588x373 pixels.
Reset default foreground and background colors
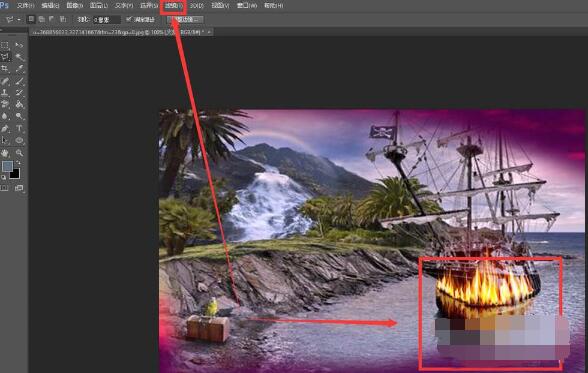click(x=3, y=177)
